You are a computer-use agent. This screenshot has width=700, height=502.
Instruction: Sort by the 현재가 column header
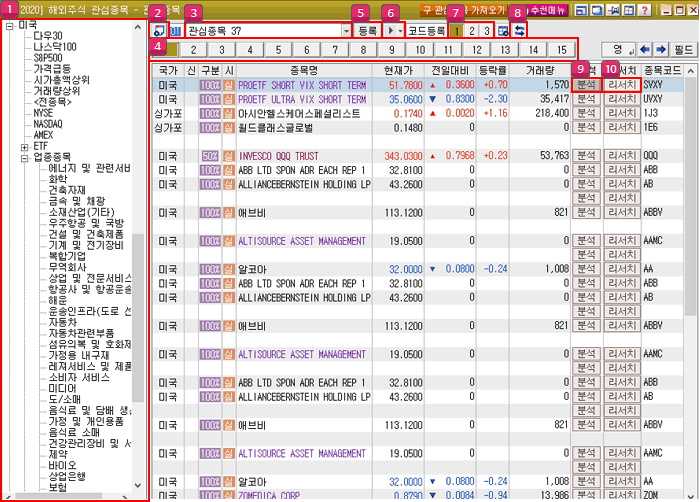[x=398, y=71]
